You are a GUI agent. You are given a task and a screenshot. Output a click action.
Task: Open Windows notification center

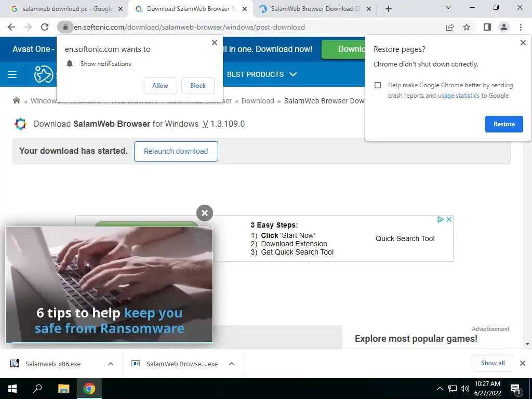click(x=516, y=389)
